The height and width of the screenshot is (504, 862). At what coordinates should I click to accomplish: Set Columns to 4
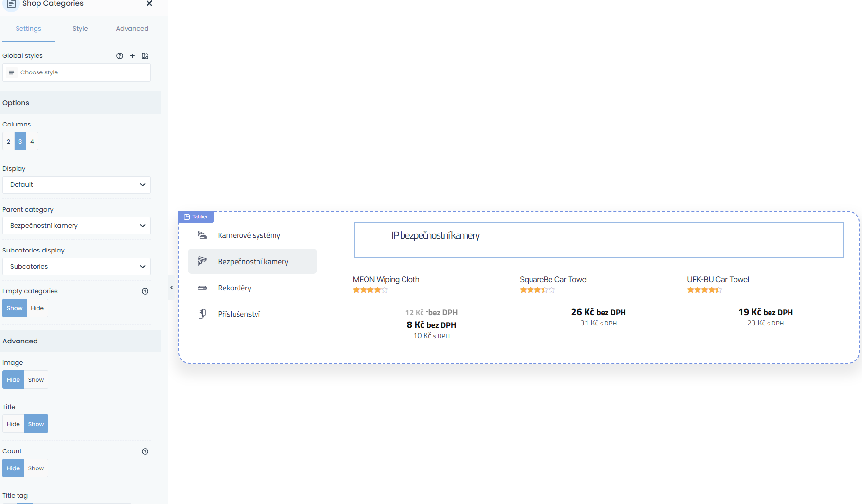(x=32, y=142)
